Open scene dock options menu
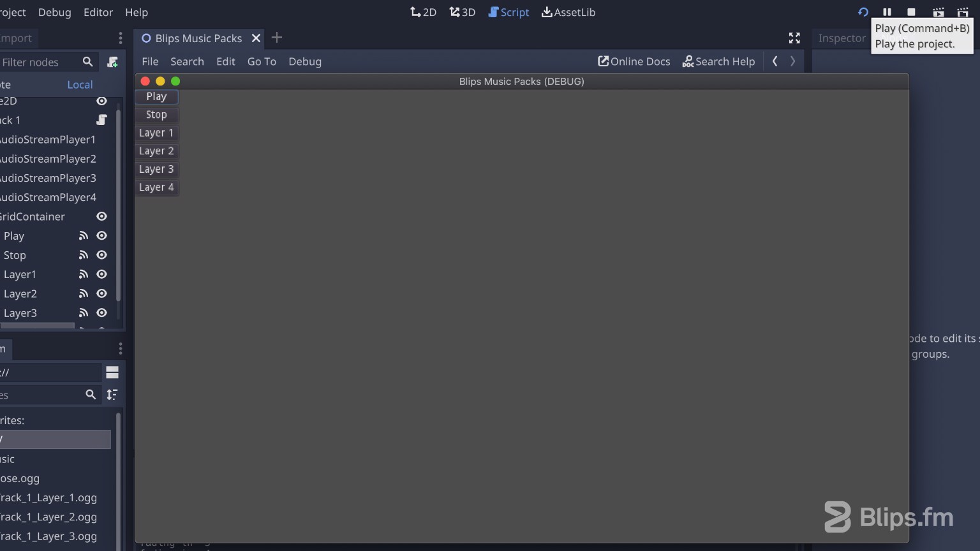This screenshot has height=551, width=980. (x=120, y=38)
